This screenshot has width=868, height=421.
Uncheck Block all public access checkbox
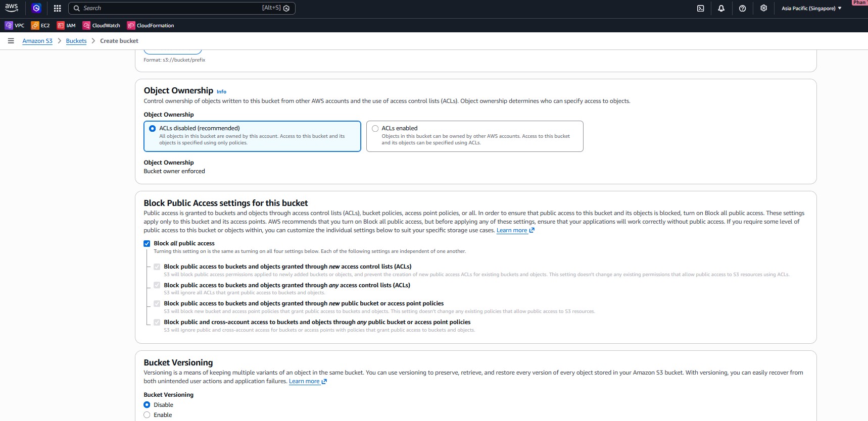(x=147, y=243)
